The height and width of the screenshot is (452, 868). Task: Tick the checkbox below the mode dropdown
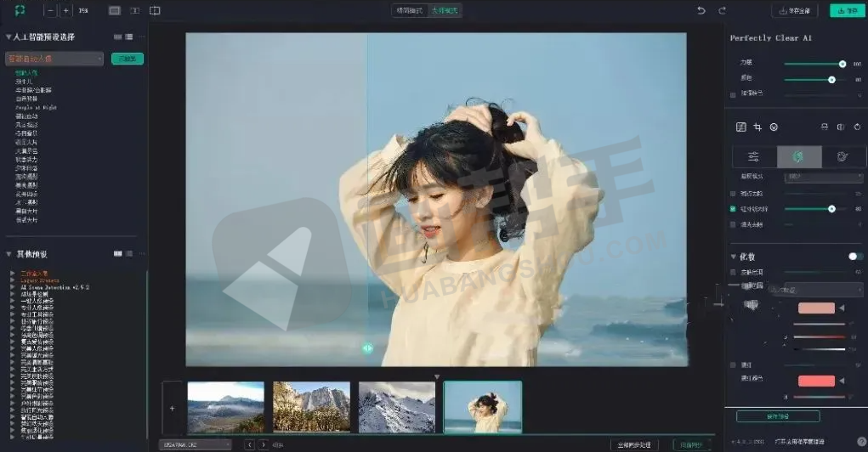tap(733, 194)
